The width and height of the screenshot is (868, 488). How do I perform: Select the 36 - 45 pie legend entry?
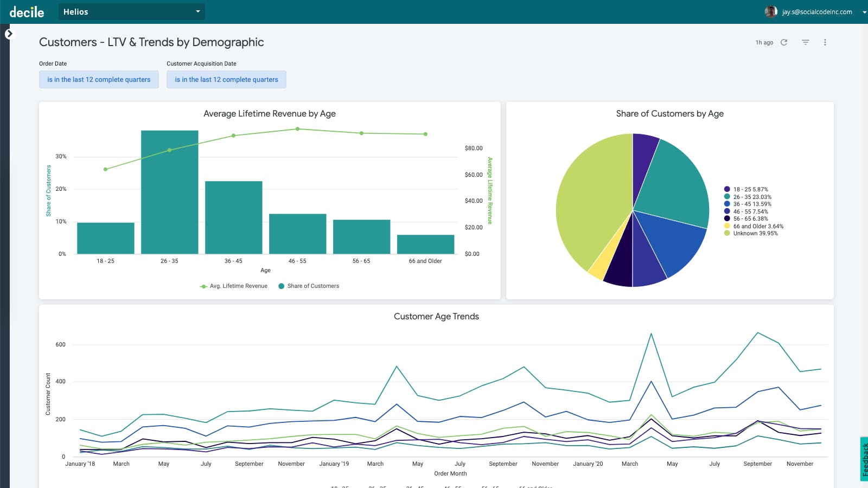point(748,204)
